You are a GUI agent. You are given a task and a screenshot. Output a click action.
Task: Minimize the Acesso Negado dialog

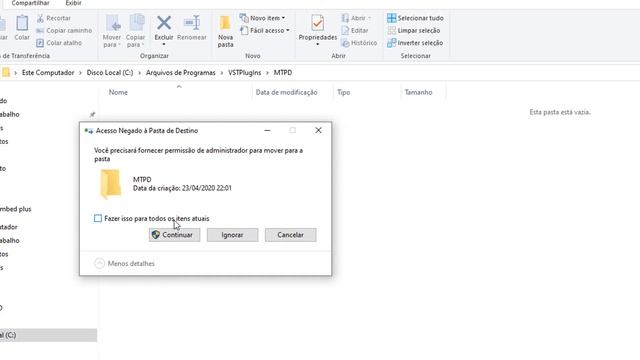267,130
